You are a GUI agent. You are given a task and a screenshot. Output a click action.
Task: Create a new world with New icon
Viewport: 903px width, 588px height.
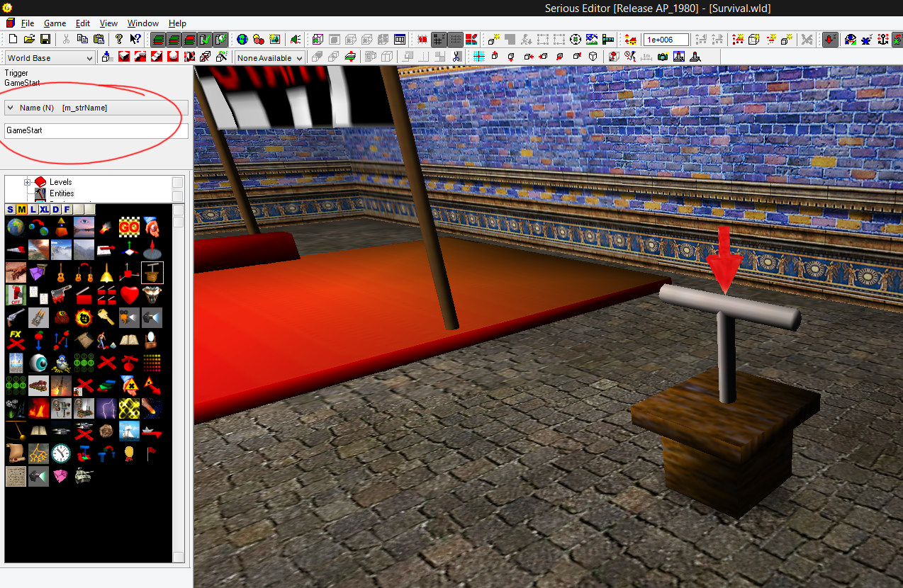13,39
